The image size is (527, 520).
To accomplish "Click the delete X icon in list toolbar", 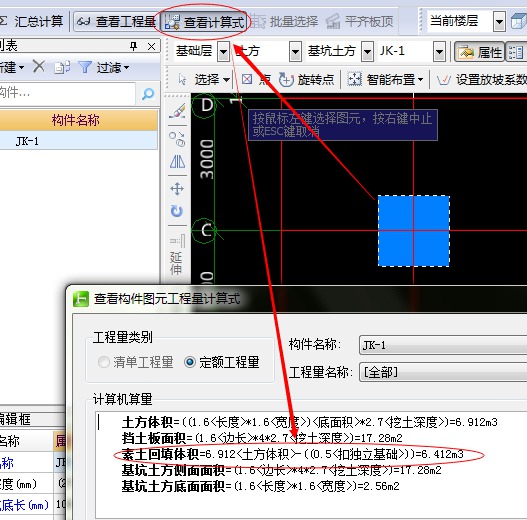I will tap(39, 67).
